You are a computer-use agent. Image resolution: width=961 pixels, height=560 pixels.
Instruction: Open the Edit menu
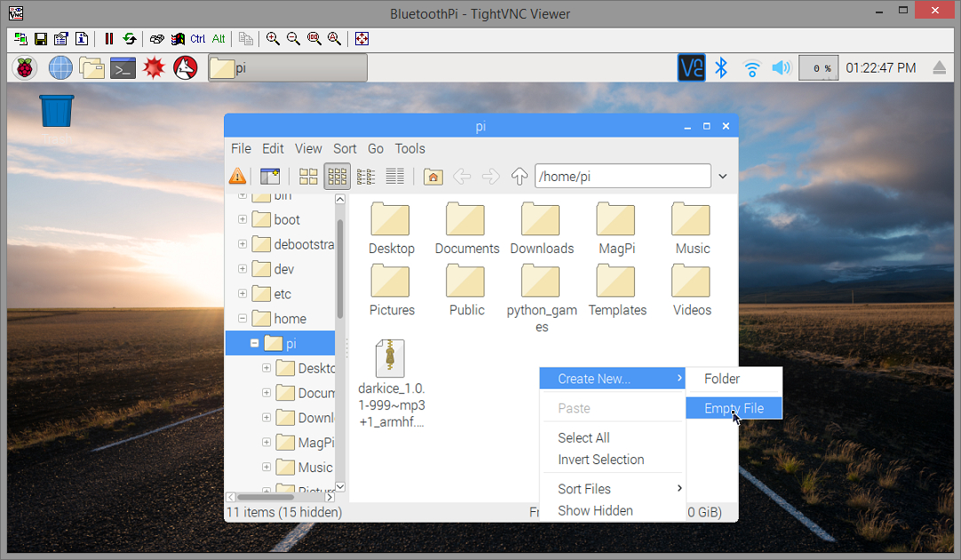coord(273,148)
